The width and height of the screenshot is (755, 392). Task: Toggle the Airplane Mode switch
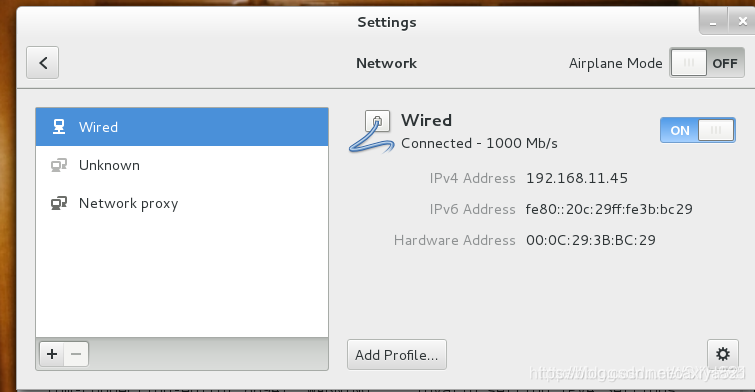point(707,63)
